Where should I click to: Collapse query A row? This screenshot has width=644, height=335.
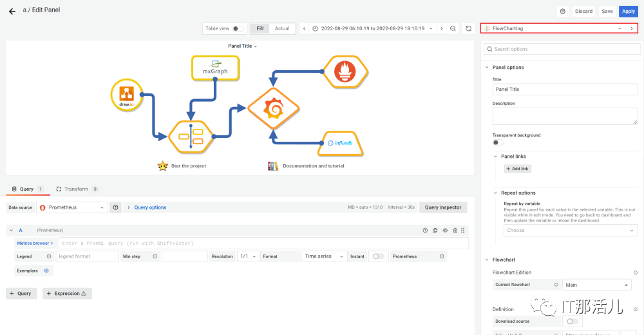click(x=12, y=230)
